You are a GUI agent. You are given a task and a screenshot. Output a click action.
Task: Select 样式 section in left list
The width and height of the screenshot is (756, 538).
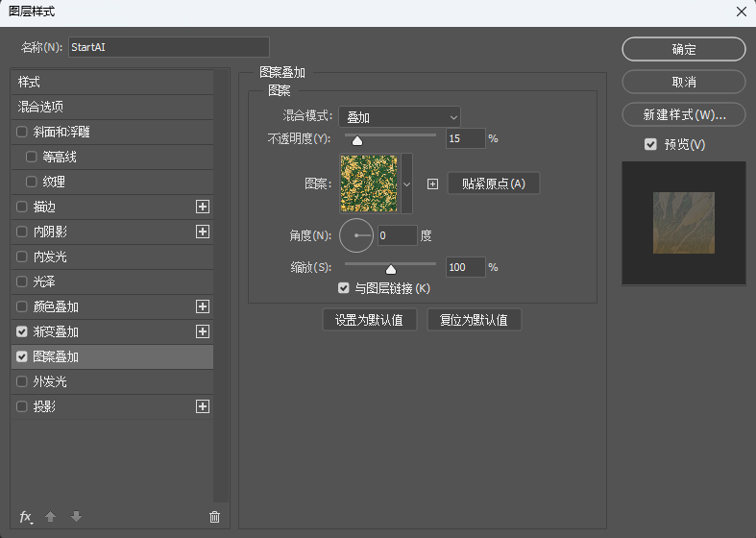tap(111, 82)
